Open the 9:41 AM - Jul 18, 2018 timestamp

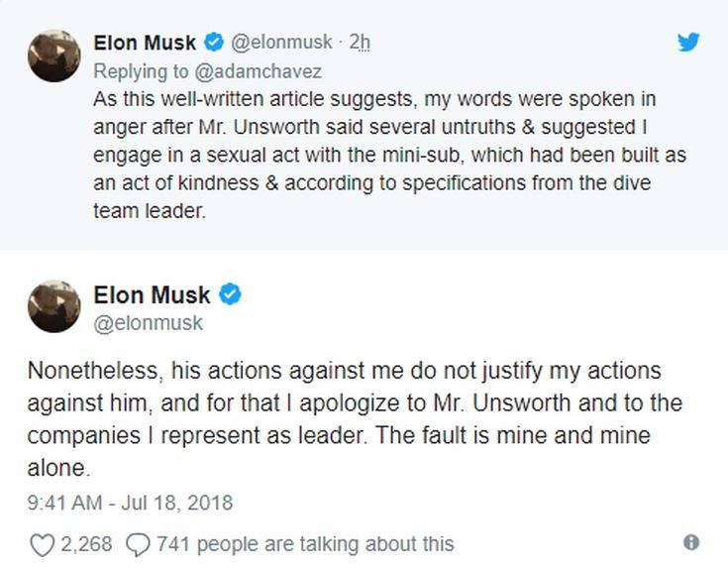point(130,503)
